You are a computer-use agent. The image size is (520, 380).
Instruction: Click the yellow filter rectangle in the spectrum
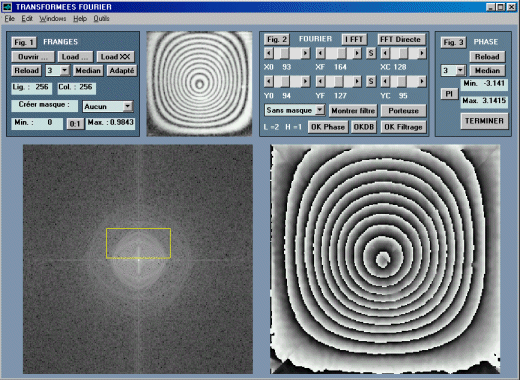138,243
